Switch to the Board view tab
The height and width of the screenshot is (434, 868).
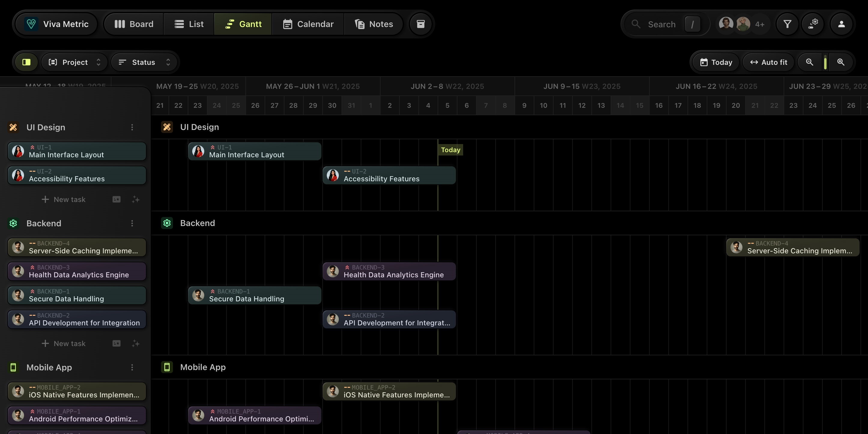coord(133,24)
